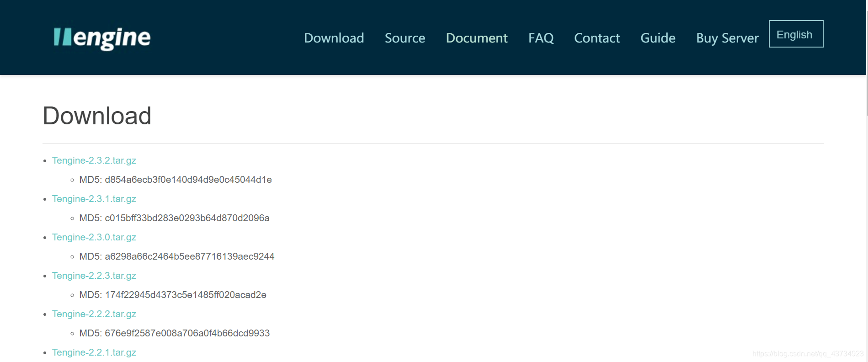Download Tengine-2.3.1.tar.gz
Image resolution: width=868 pixels, height=362 pixels.
point(94,199)
